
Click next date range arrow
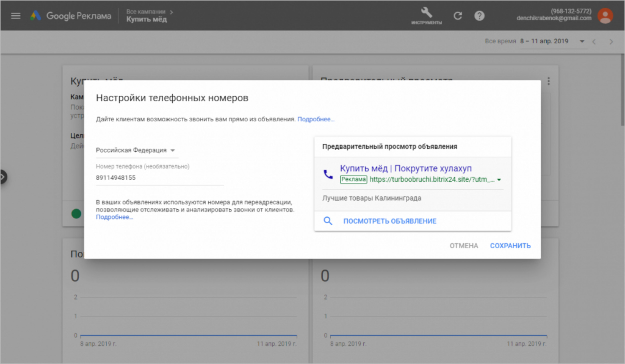(x=611, y=42)
